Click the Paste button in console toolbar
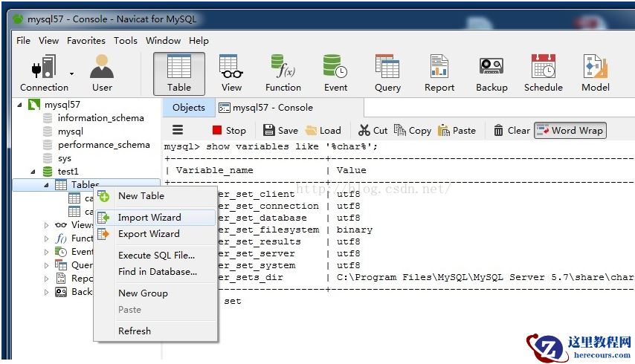Viewport: 635px width, 364px height. [457, 130]
